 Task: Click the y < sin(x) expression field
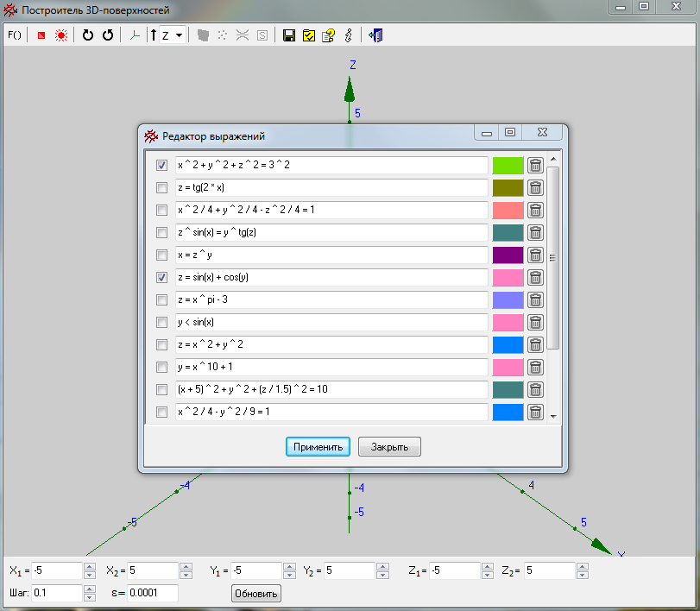tap(331, 322)
